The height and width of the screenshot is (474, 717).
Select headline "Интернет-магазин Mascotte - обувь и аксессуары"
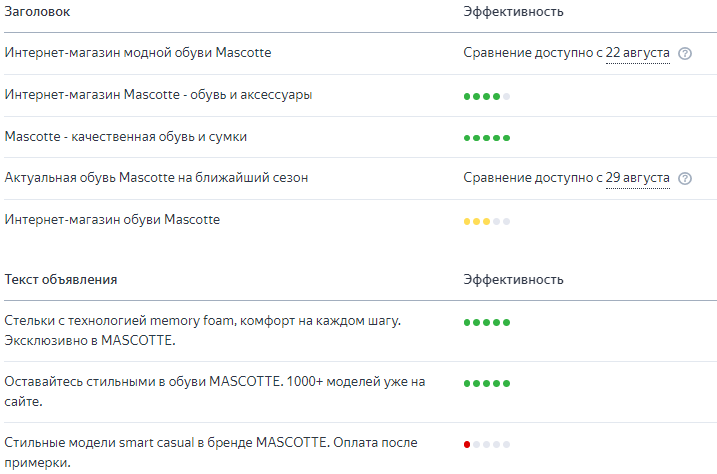coord(158,95)
